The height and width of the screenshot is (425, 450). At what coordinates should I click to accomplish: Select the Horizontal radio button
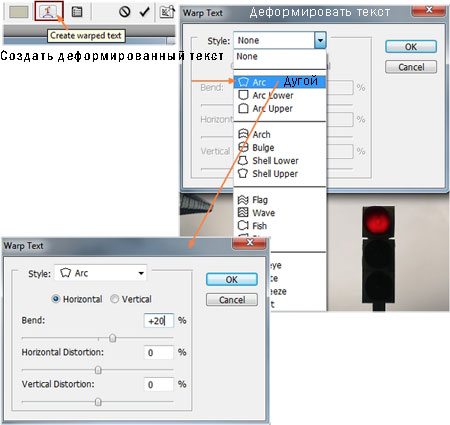pos(56,299)
